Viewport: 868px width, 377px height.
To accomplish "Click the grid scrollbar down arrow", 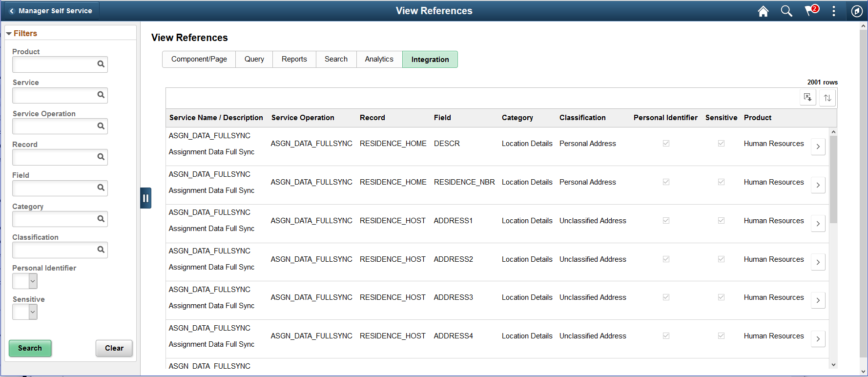I will pos(833,364).
